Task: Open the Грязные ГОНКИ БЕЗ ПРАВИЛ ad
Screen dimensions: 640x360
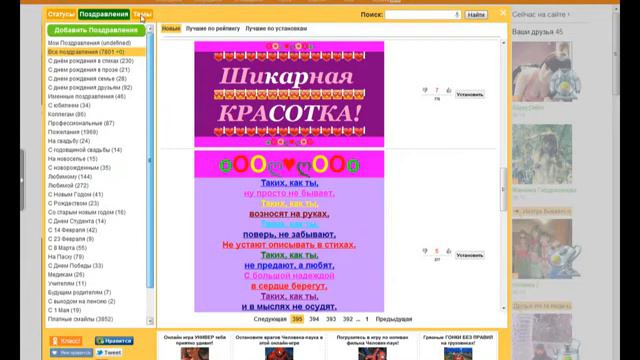Action: (458, 347)
